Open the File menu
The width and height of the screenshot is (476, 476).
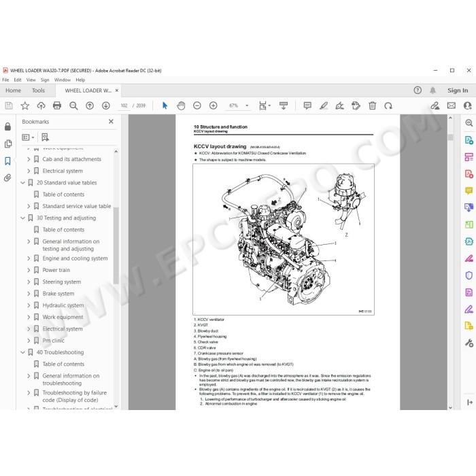(x=5, y=80)
